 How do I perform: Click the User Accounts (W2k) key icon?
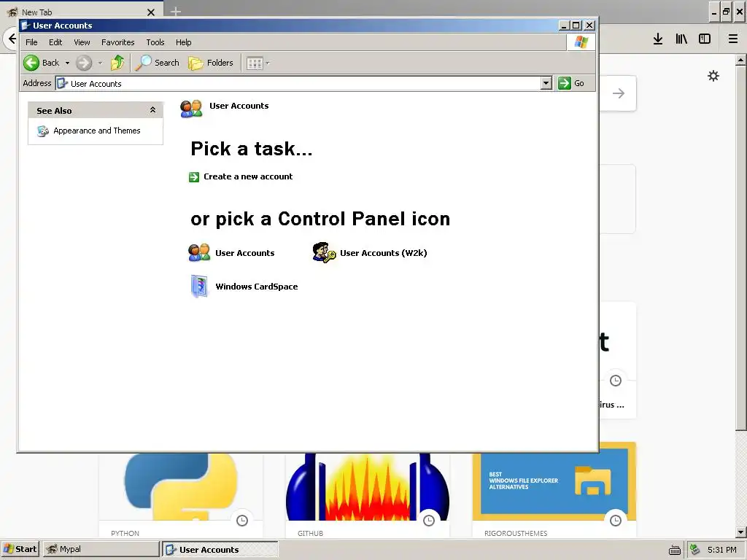pyautogui.click(x=324, y=252)
